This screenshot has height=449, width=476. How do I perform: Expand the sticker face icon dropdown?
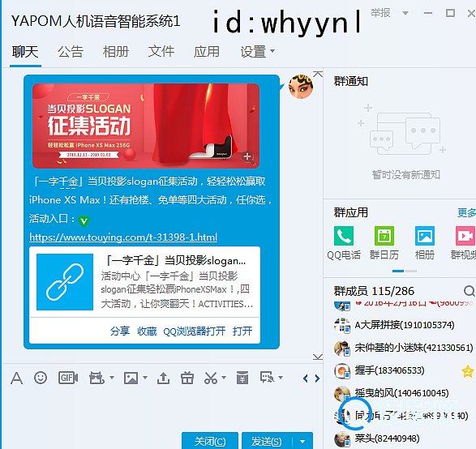pos(112,378)
